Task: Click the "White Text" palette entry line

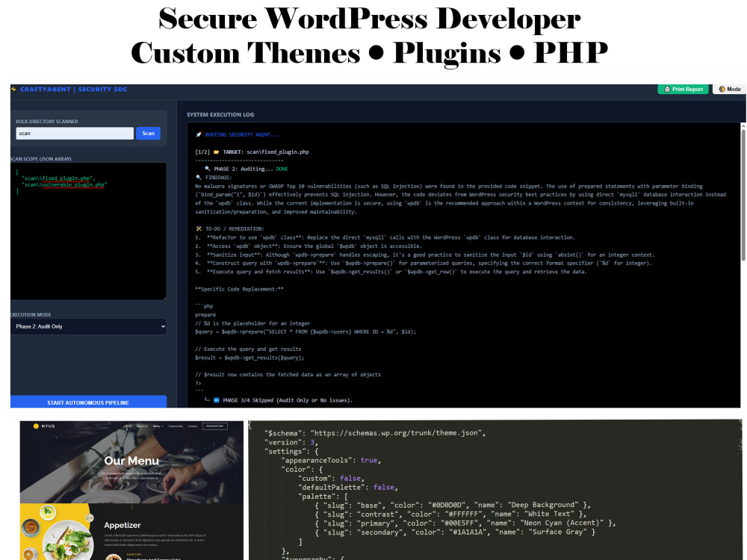Action: tap(450, 514)
